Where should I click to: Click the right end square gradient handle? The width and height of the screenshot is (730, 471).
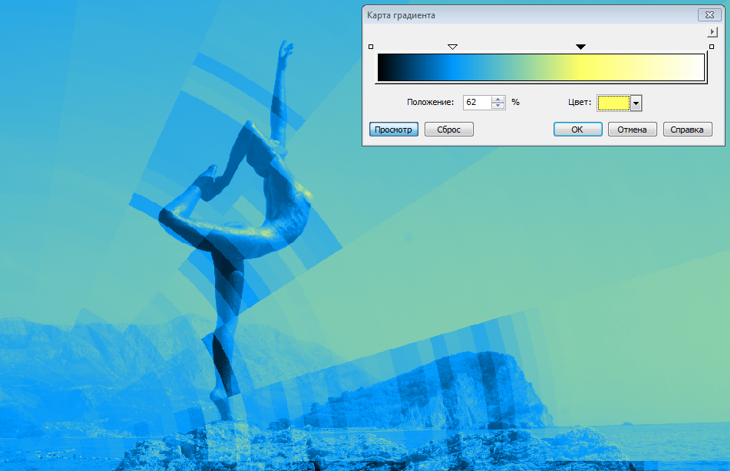coord(711,47)
